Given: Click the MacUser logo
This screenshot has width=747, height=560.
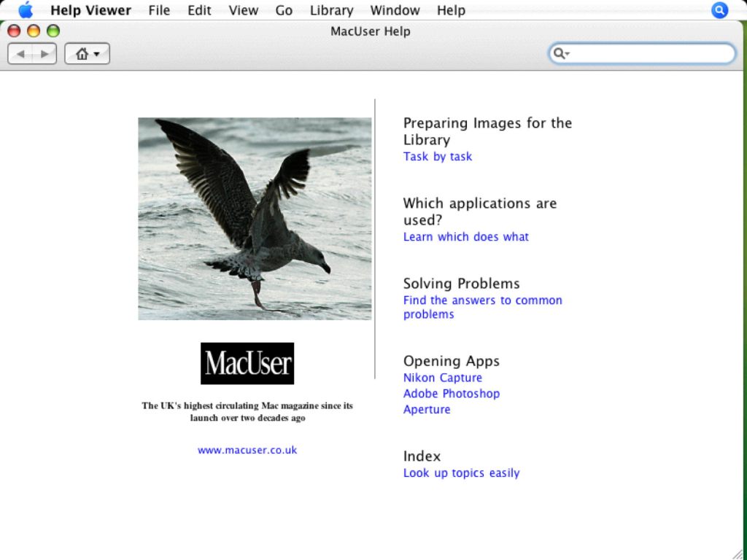Looking at the screenshot, I should pos(247,363).
